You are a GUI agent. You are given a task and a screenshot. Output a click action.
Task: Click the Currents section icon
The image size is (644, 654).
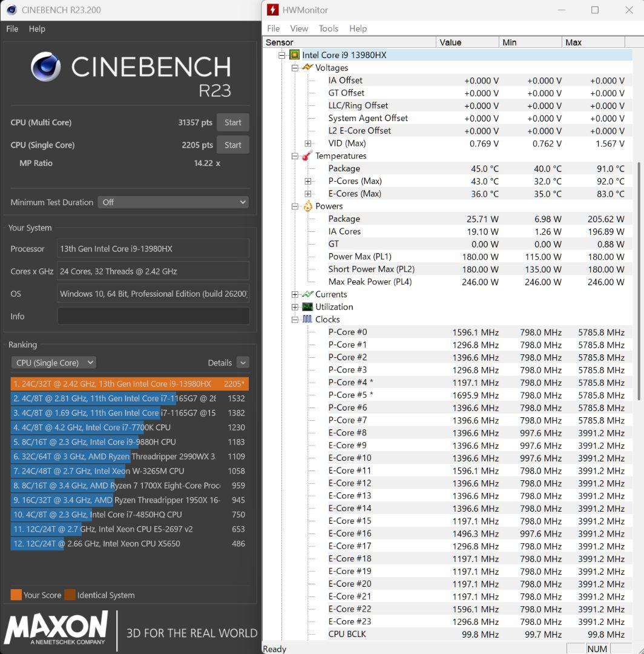tap(306, 294)
